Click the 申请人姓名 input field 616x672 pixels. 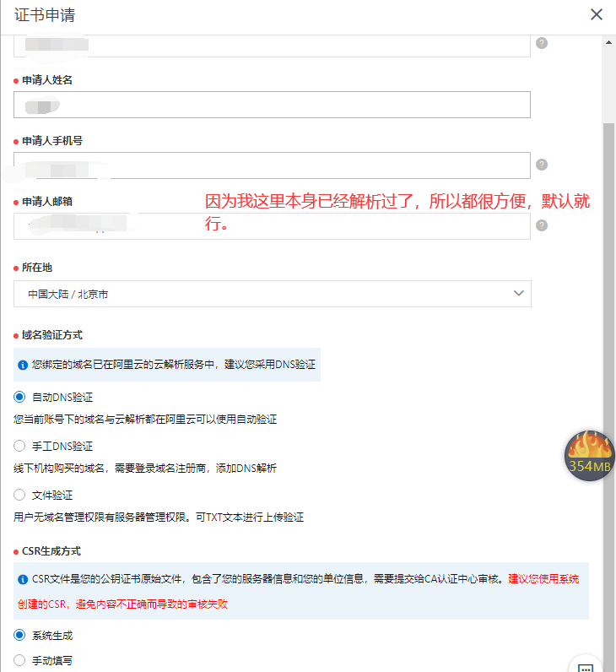pos(272,105)
